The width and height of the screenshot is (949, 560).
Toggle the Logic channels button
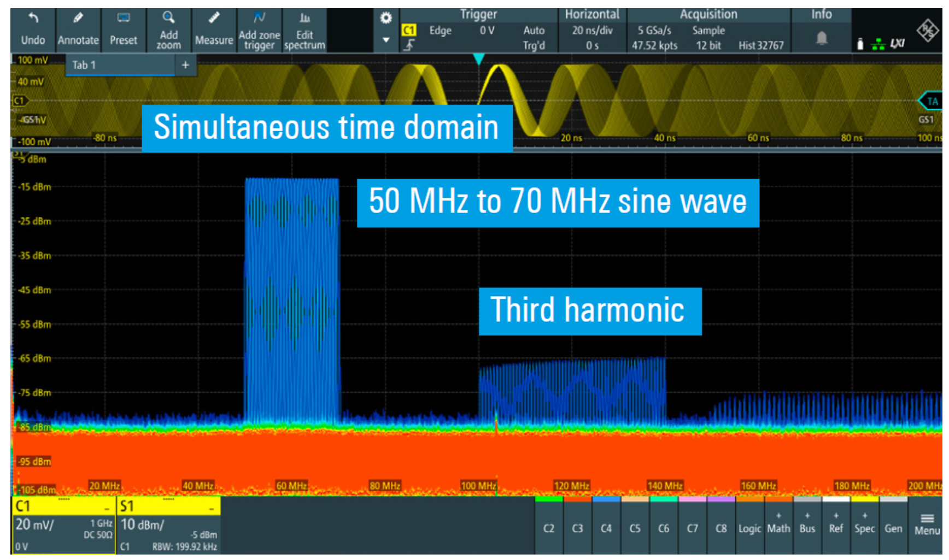coord(749,528)
